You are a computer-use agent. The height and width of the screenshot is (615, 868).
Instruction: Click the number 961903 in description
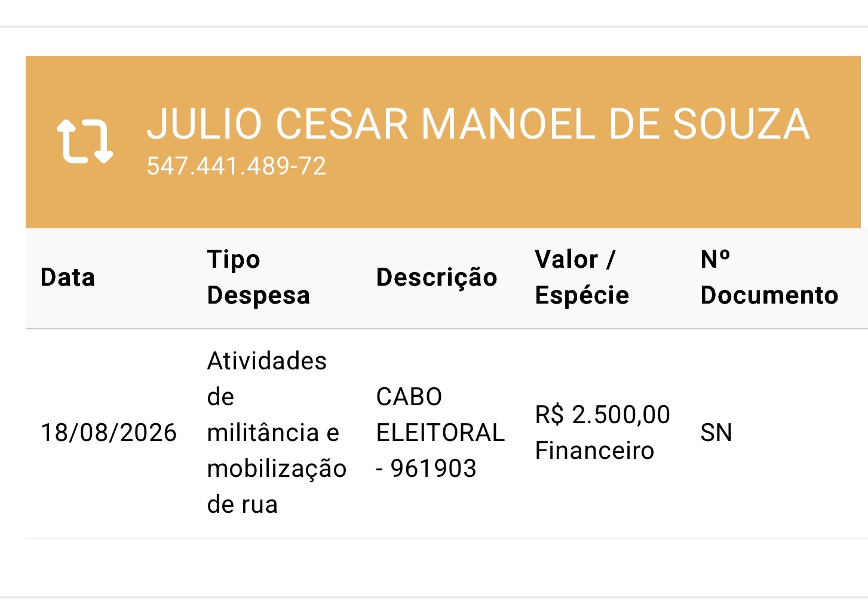pyautogui.click(x=433, y=469)
